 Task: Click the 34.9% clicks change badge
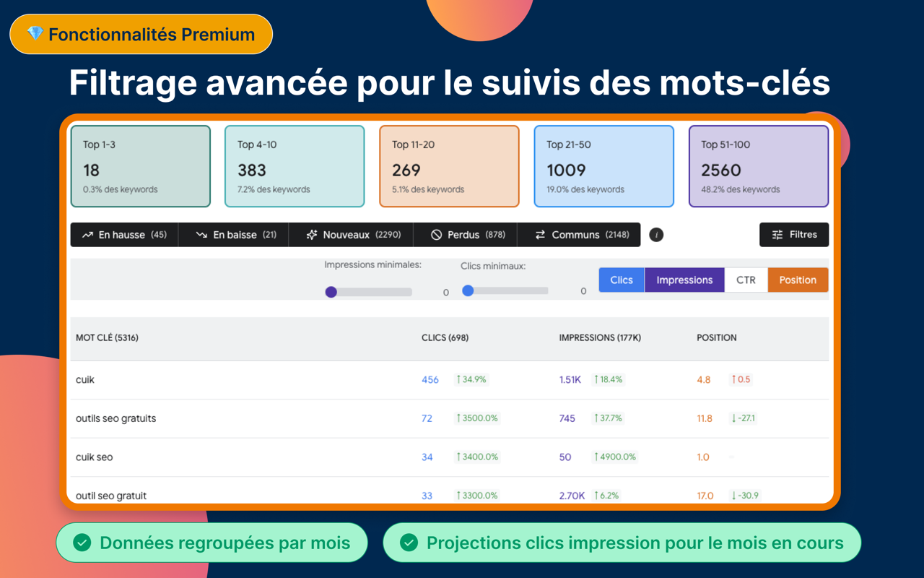coord(471,380)
